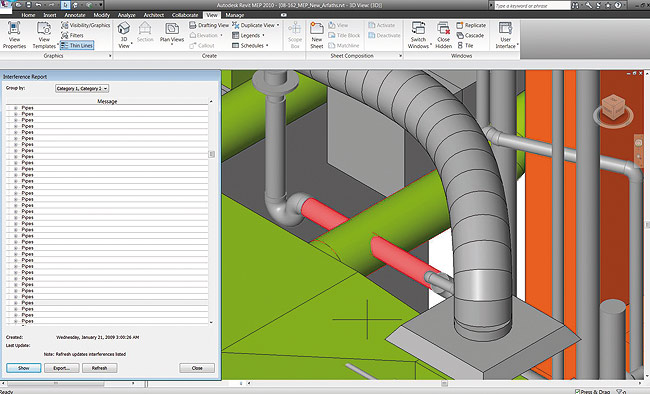This screenshot has width=650, height=394.
Task: Click the keyword search field
Action: (x=533, y=6)
